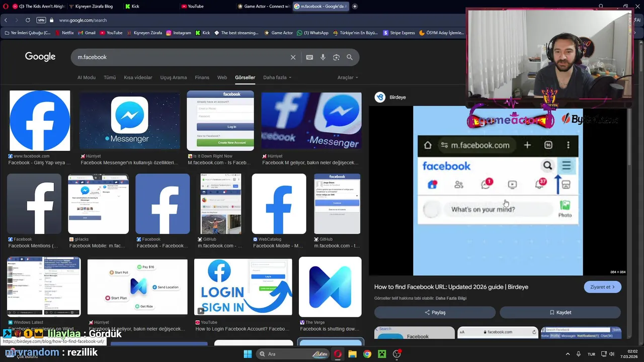The image size is (644, 362).
Task: Run search with the magnifier icon
Action: 350,57
